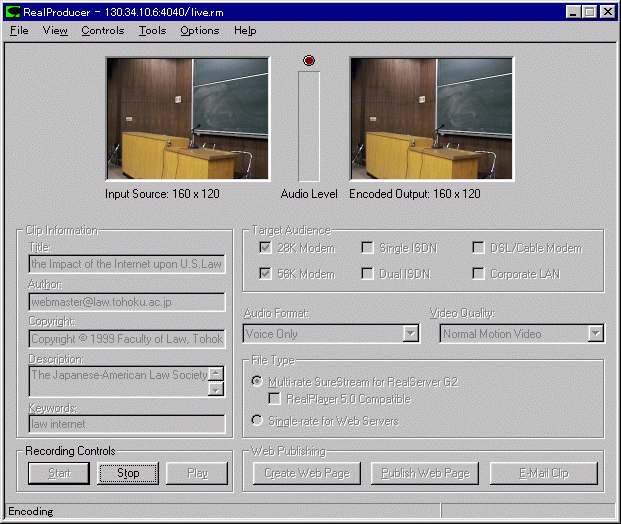Close the RealProducer window
The height and width of the screenshot is (524, 621).
click(x=608, y=12)
